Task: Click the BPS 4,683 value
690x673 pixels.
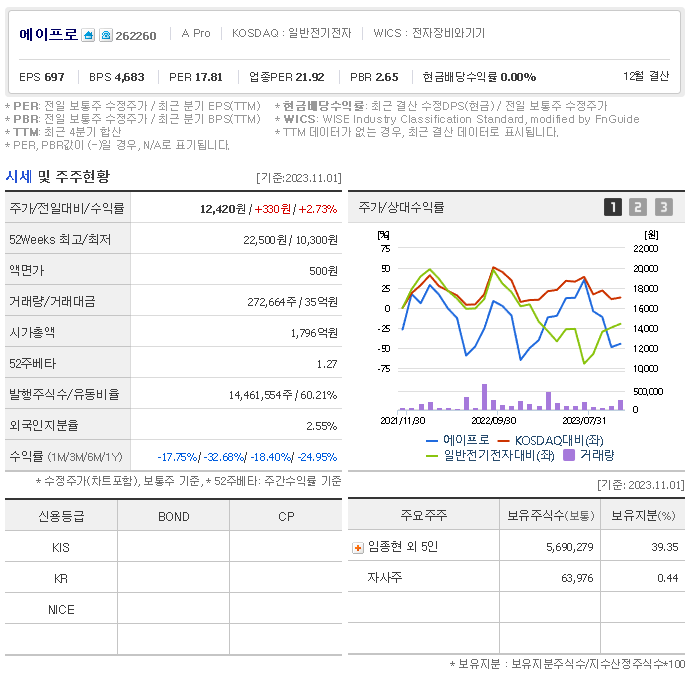Action: (117, 77)
